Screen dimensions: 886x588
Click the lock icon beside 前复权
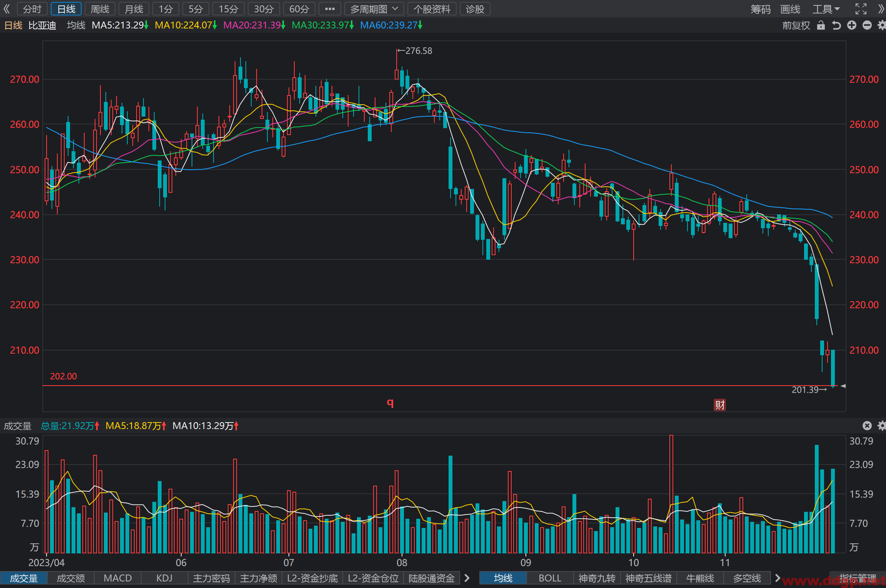[x=821, y=25]
